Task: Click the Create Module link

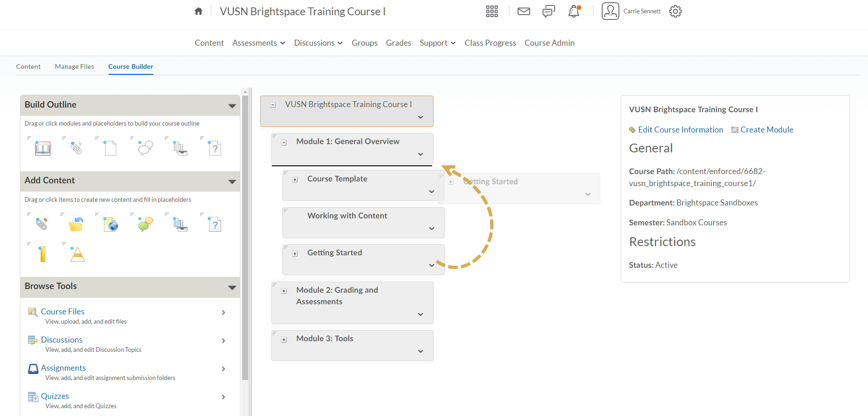Action: [767, 130]
